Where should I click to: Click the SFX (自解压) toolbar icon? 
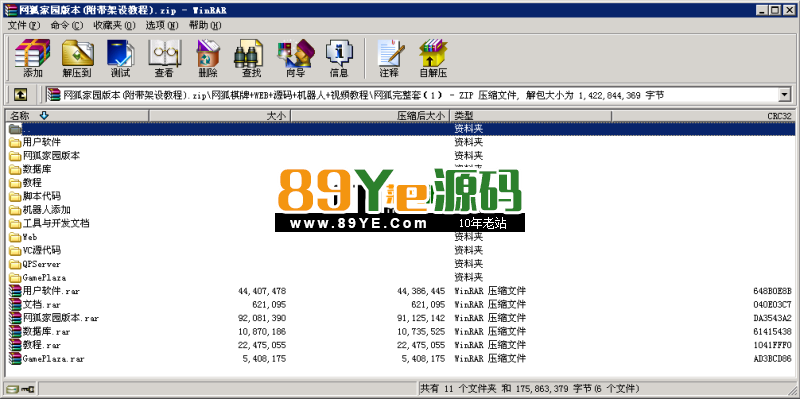click(433, 58)
